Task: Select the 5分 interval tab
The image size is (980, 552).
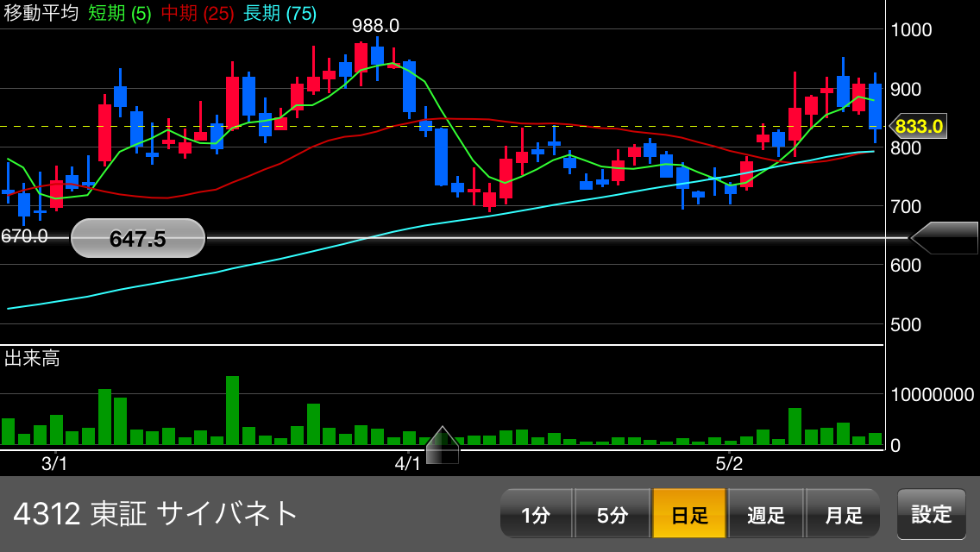Action: coord(612,514)
